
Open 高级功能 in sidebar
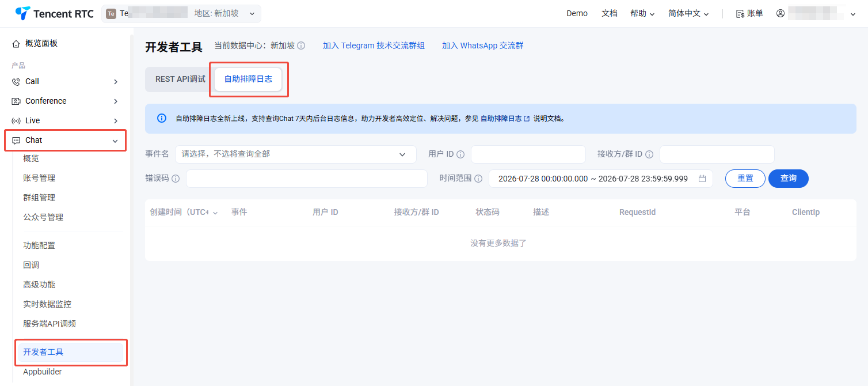[39, 285]
